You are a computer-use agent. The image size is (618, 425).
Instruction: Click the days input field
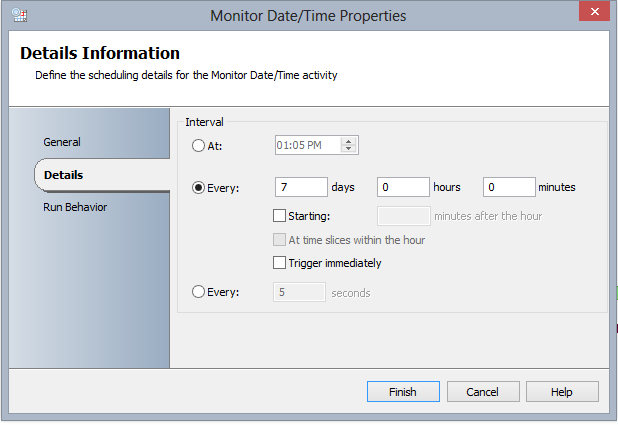tap(301, 187)
